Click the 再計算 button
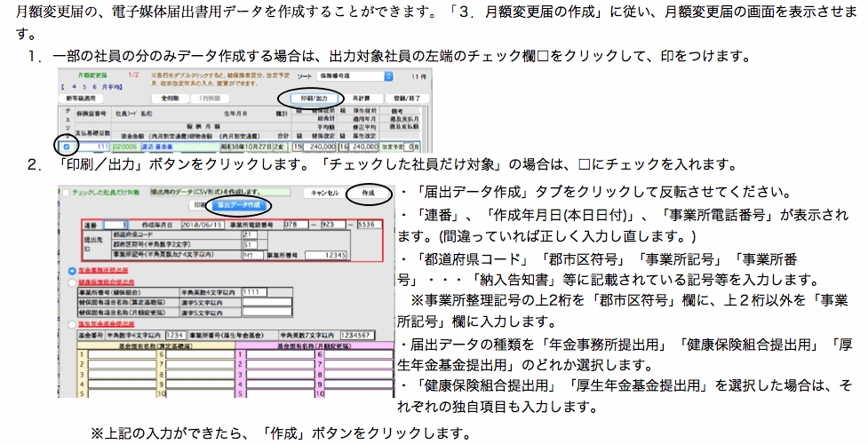 click(360, 98)
